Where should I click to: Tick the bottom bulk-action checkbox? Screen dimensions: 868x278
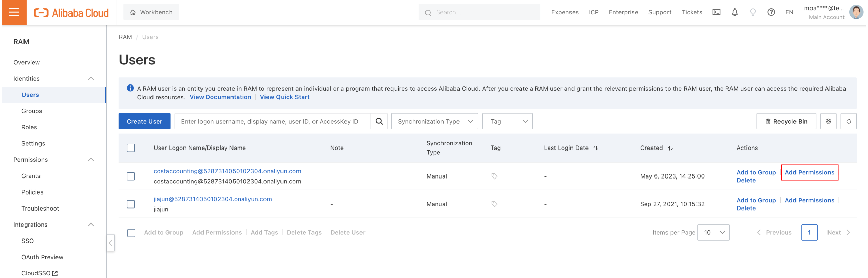[x=131, y=233]
